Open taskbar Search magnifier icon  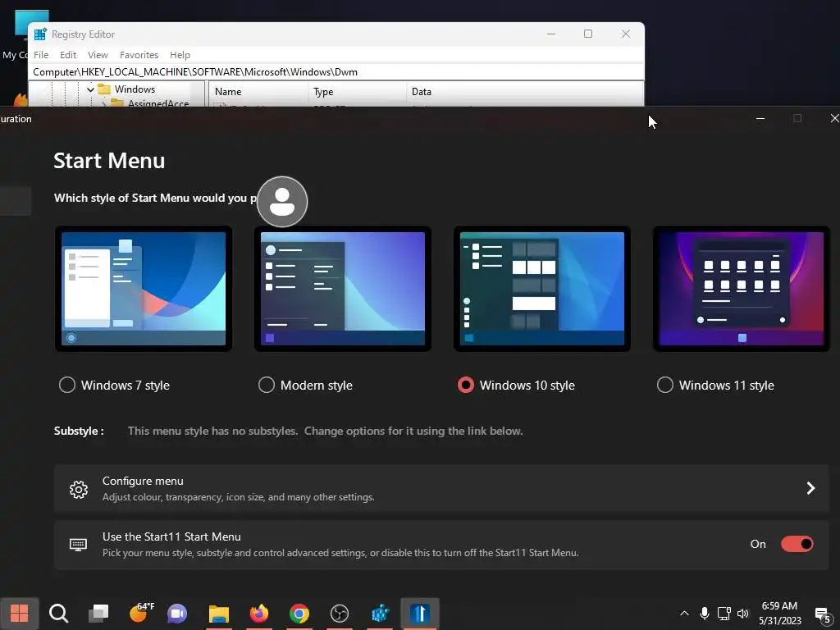(58, 614)
